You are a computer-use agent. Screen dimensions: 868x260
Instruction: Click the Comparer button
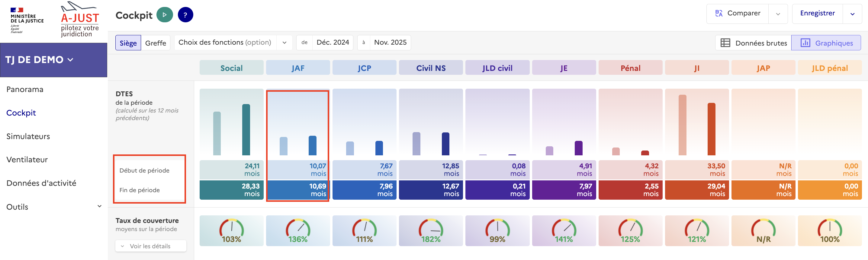coord(738,14)
